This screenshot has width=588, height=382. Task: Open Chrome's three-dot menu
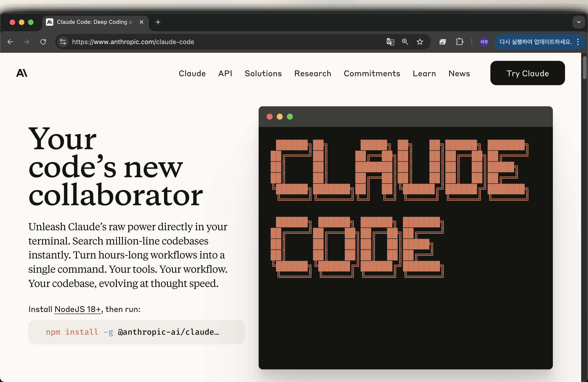click(578, 42)
